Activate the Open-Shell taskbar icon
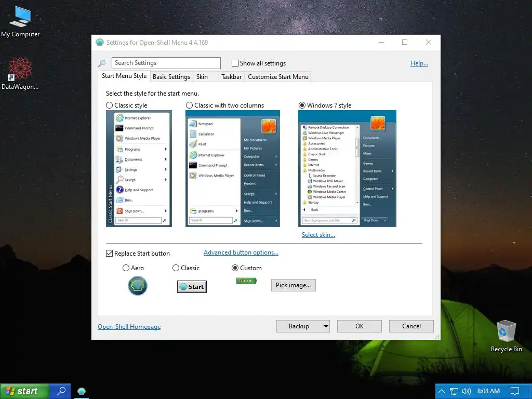The width and height of the screenshot is (532, 399). [x=82, y=391]
